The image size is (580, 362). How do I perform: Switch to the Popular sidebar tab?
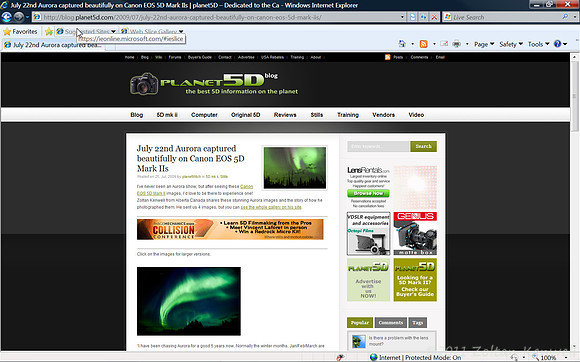[360, 322]
